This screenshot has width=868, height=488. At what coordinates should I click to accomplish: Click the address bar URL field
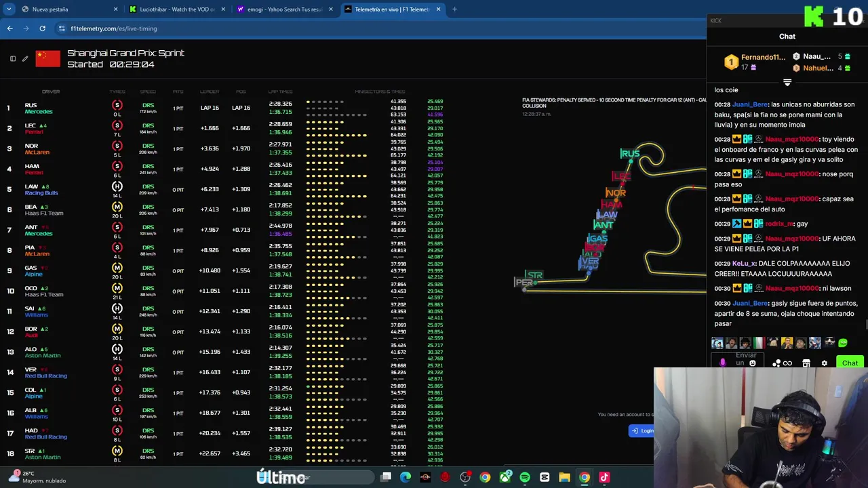pos(380,28)
